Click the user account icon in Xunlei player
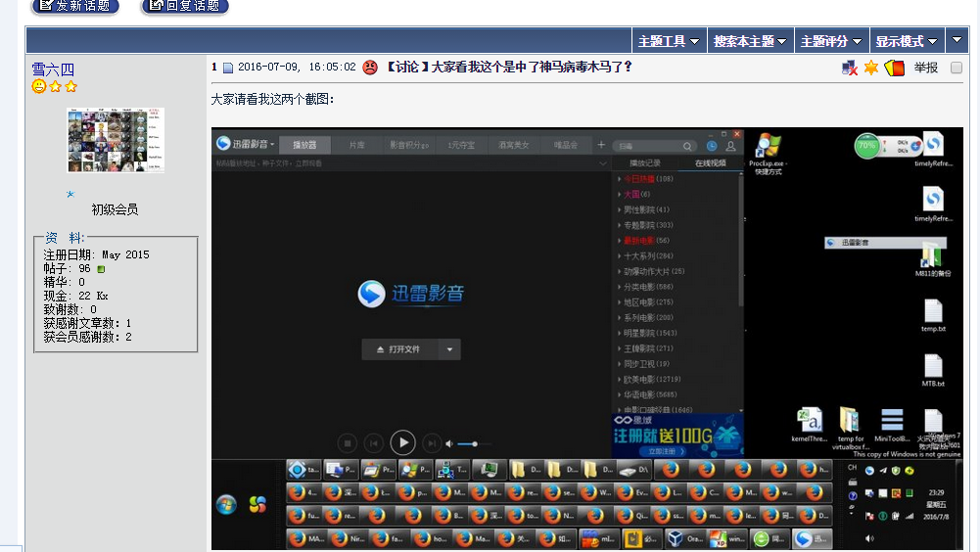The width and height of the screenshot is (980, 552). (730, 146)
